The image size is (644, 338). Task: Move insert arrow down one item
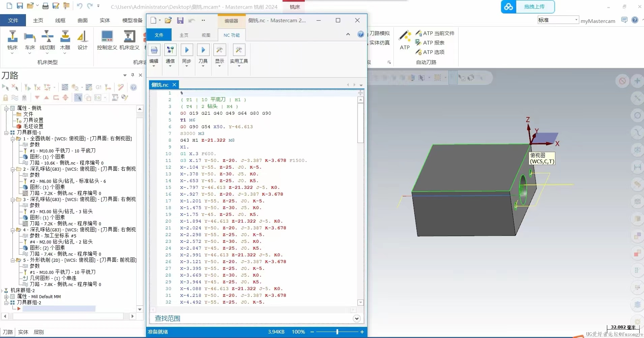click(37, 98)
